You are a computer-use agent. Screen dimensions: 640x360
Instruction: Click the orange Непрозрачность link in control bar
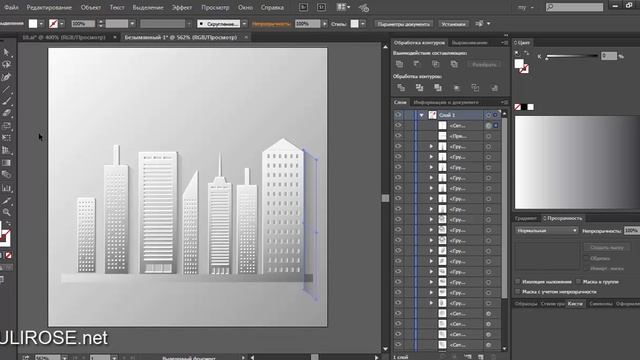271,24
